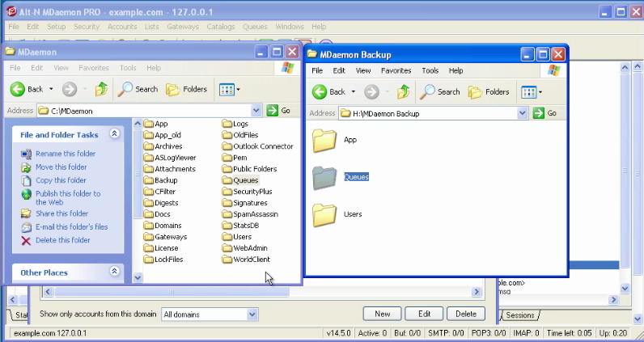Open Views icon in C:\MDaemon window
Image resolution: width=644 pixels, height=342 pixels.
[x=227, y=89]
